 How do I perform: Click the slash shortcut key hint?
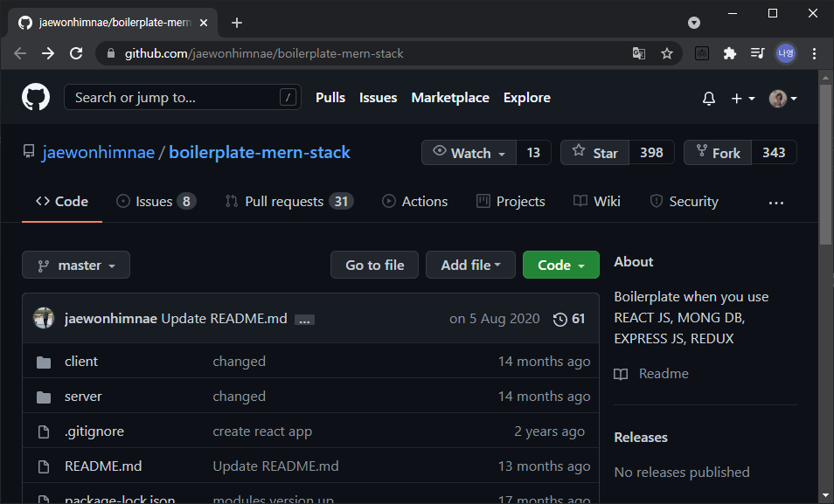[288, 97]
